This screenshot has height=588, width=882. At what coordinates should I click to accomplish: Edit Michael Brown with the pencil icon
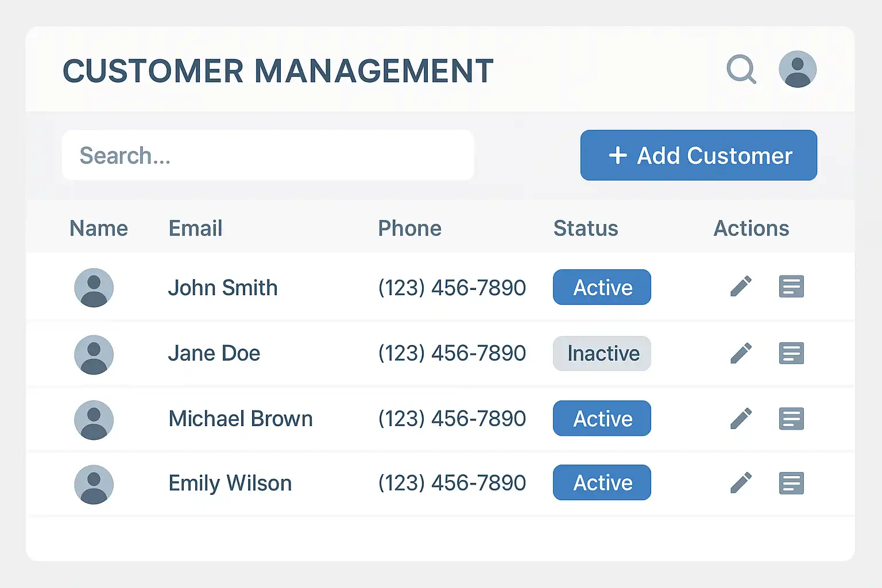click(741, 419)
